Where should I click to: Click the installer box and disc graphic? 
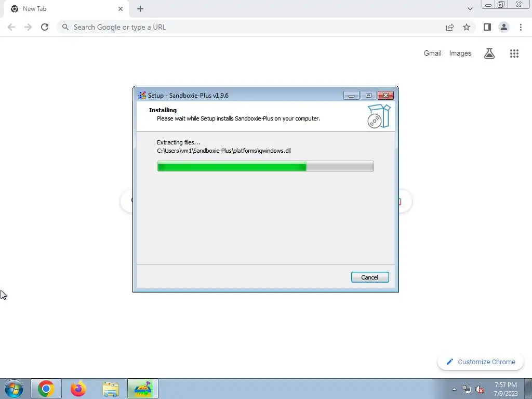tap(379, 116)
